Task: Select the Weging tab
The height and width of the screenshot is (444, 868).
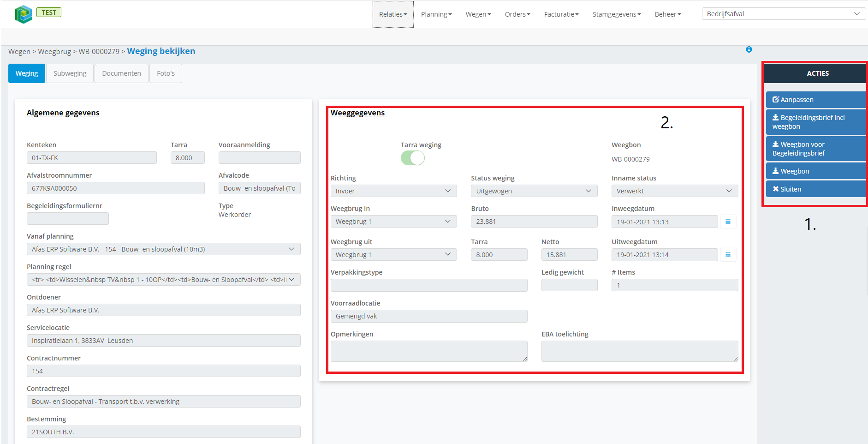Action: coord(27,73)
